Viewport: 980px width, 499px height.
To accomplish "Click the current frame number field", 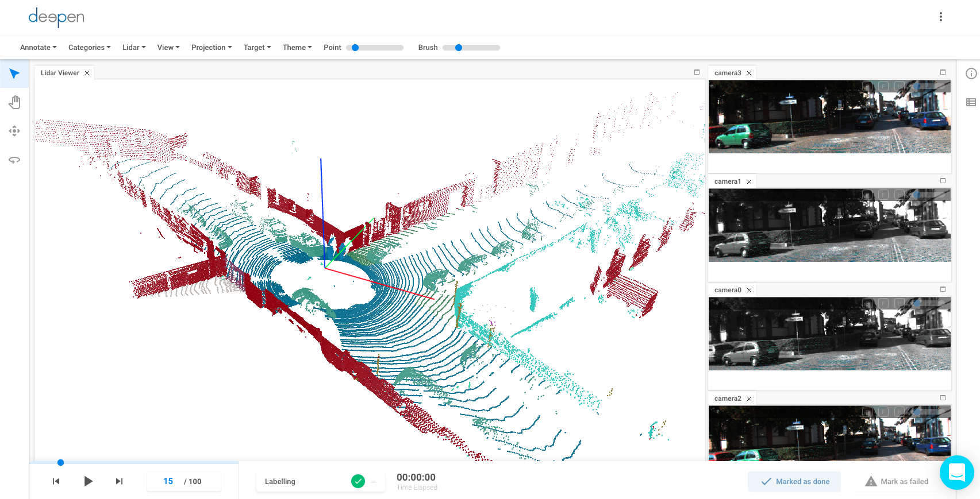I will click(168, 481).
